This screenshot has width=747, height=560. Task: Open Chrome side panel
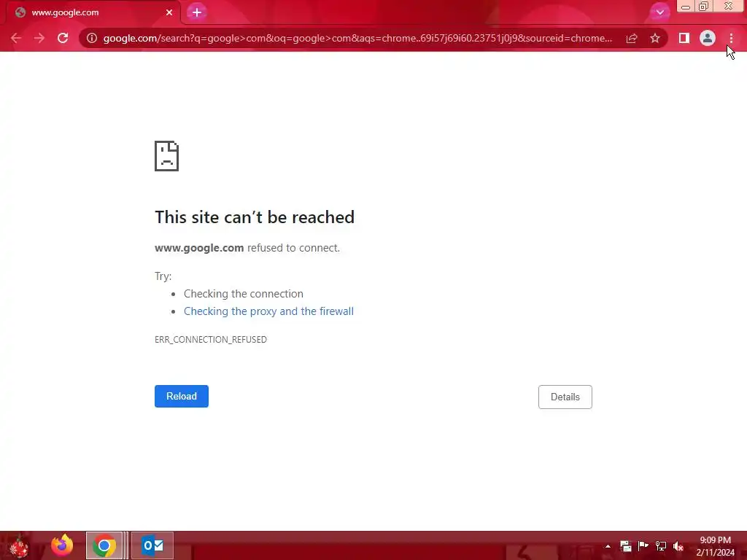point(684,38)
